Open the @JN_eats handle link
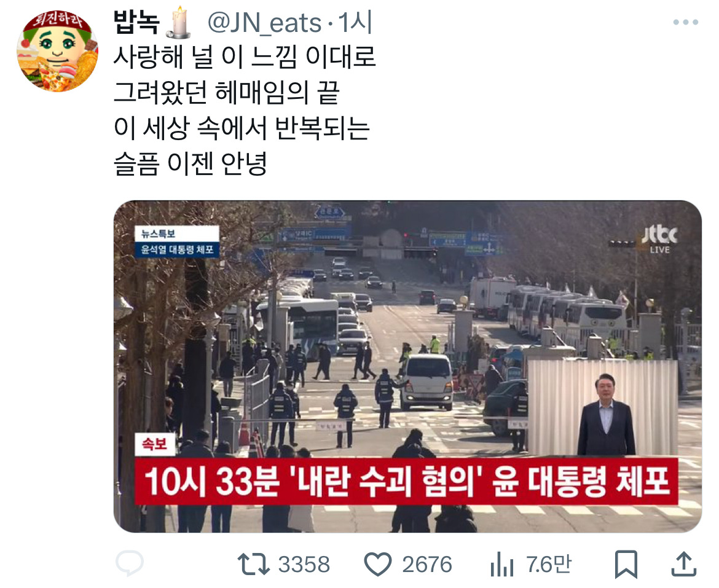This screenshot has height=588, width=719. (x=265, y=23)
